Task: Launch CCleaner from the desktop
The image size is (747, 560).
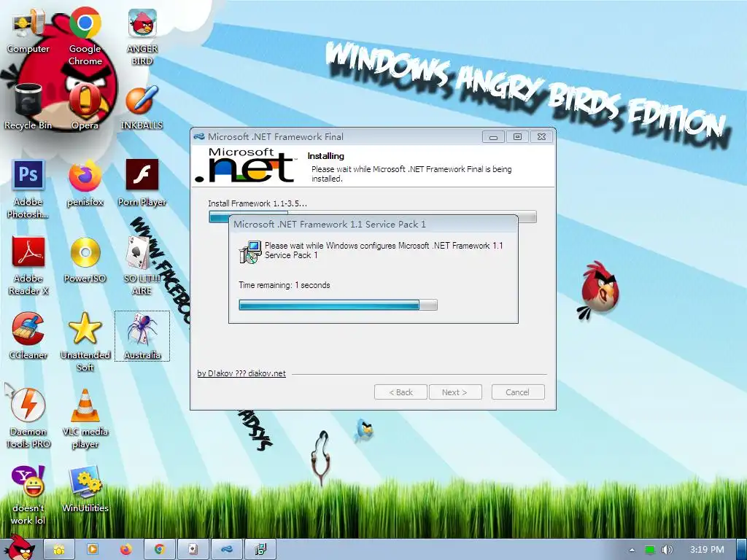Action: click(x=28, y=336)
